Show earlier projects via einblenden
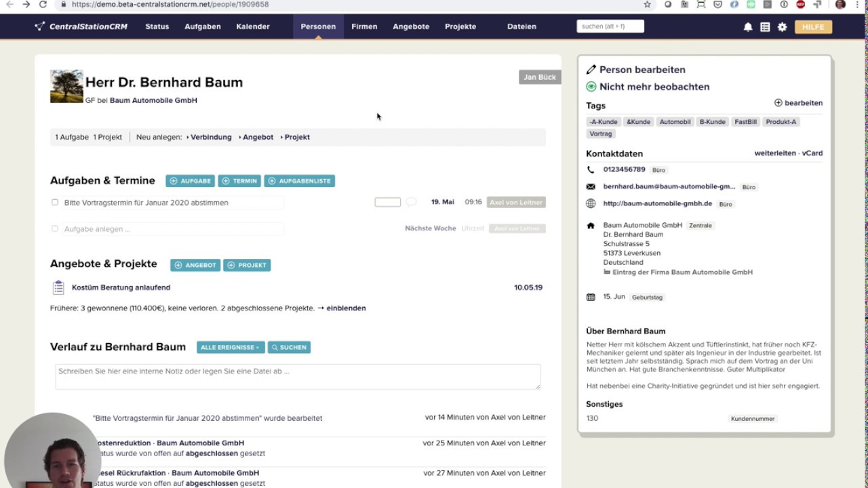Image resolution: width=868 pixels, height=488 pixels. (x=346, y=308)
